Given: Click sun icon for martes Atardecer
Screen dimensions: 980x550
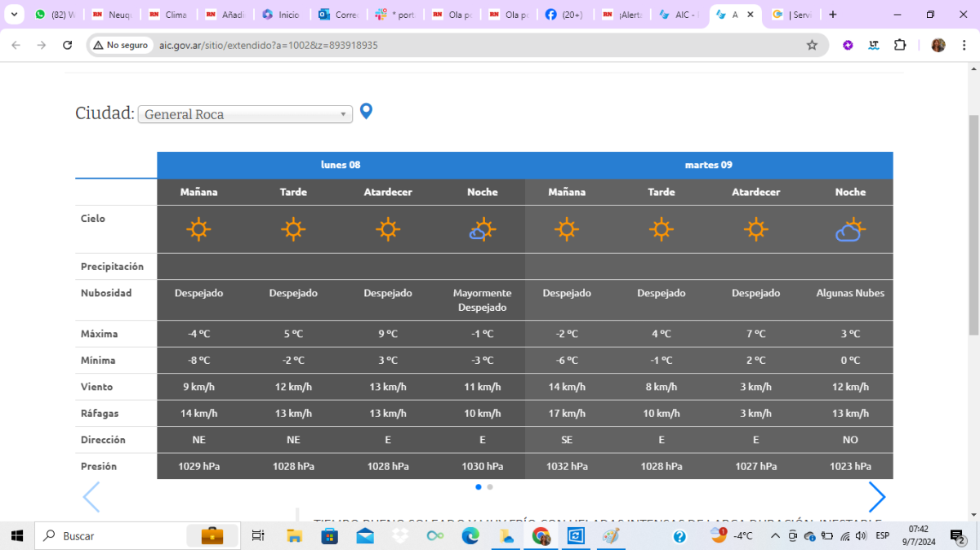Looking at the screenshot, I should click(756, 229).
